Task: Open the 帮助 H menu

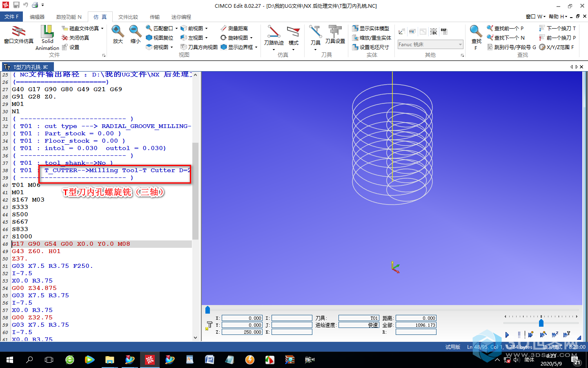Action: coord(558,17)
